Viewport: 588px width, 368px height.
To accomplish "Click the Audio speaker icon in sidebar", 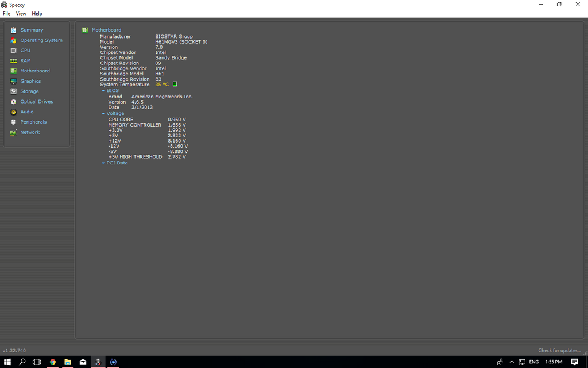I will [14, 112].
